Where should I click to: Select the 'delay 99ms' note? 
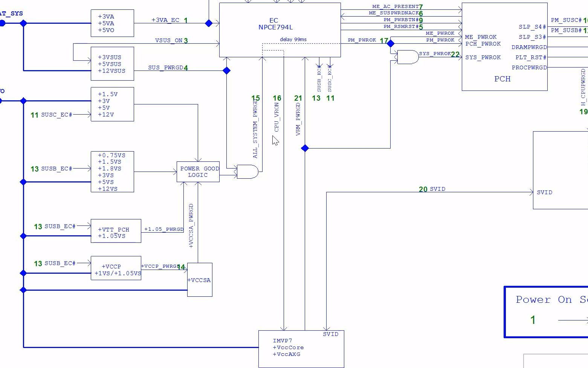click(293, 39)
